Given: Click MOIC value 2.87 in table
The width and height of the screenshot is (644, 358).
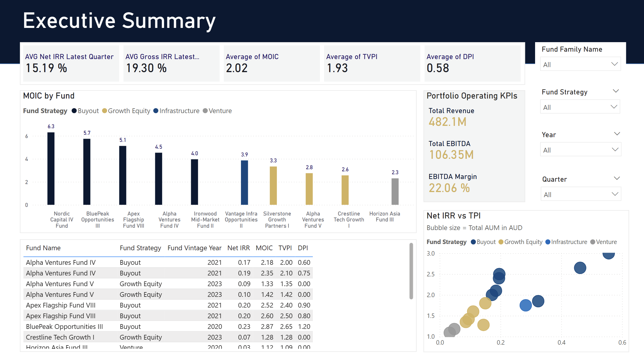Looking at the screenshot, I should (x=267, y=327).
